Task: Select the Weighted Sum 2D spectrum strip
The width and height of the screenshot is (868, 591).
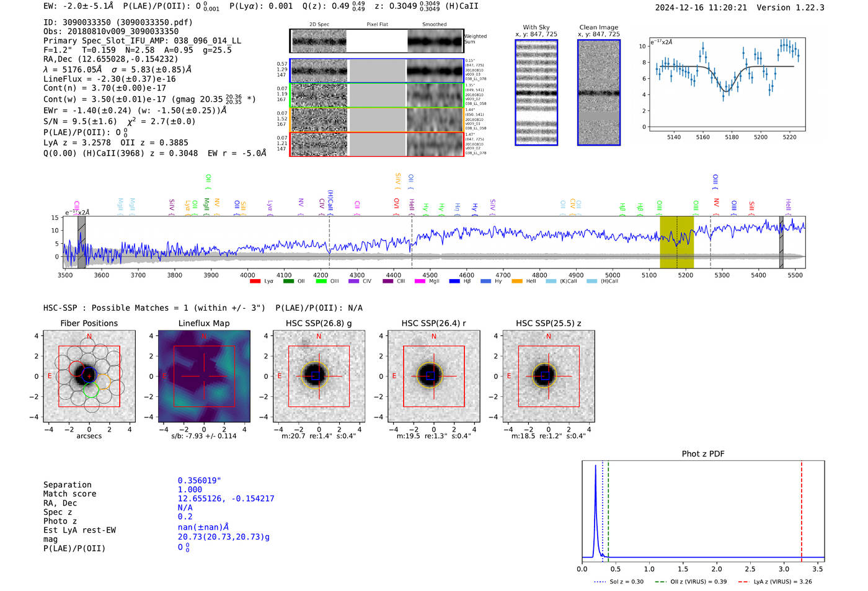Action: (x=377, y=41)
